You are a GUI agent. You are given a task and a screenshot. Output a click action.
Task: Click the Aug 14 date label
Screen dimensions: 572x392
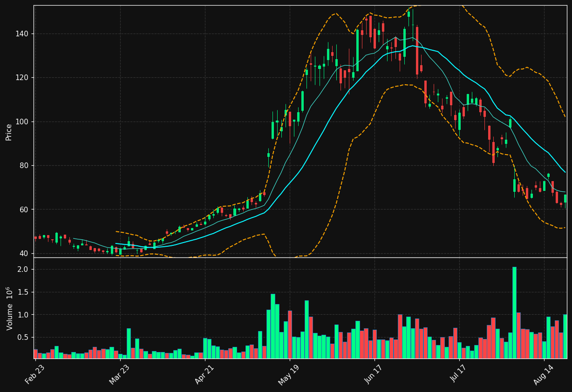543,374
